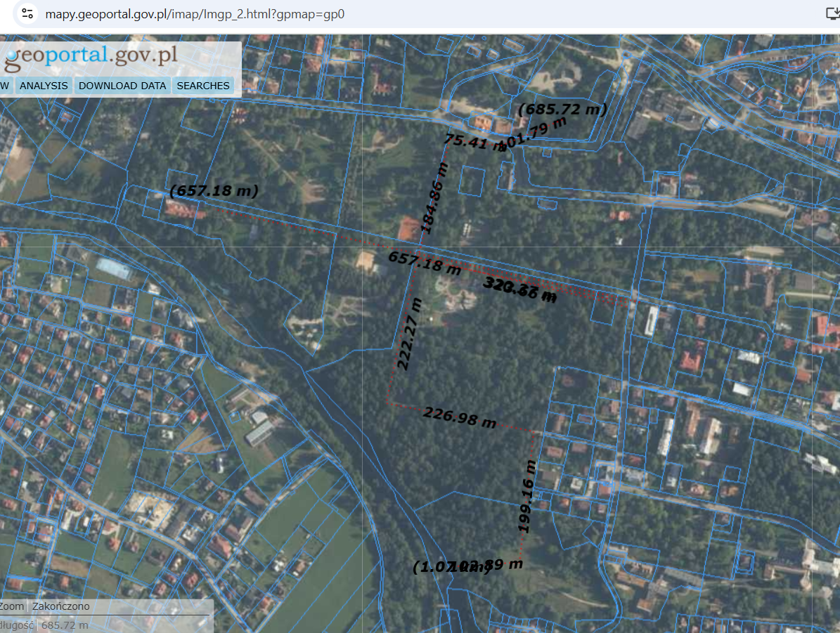
Task: Open the DOWNLOAD DATA menu
Action: point(122,85)
